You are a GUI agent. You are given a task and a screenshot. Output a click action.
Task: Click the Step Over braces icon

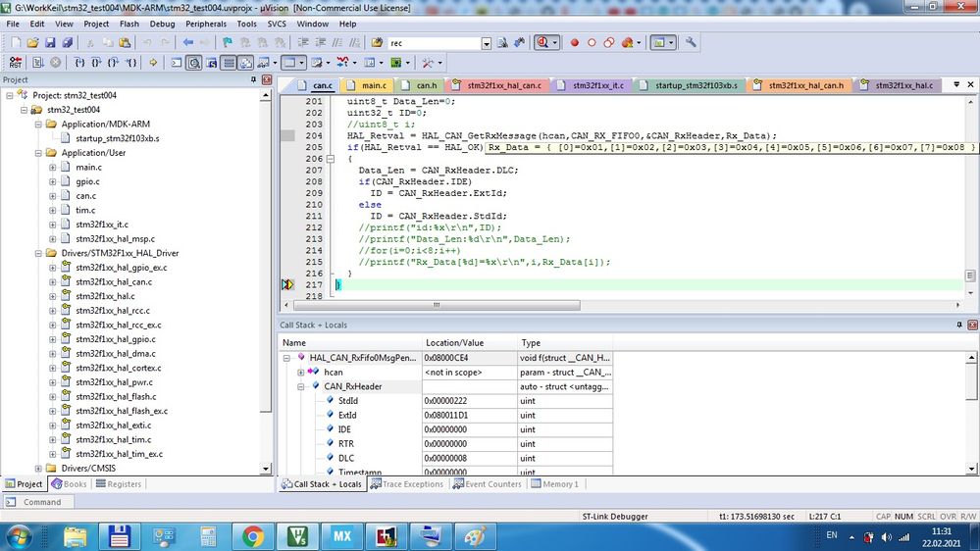tap(96, 63)
